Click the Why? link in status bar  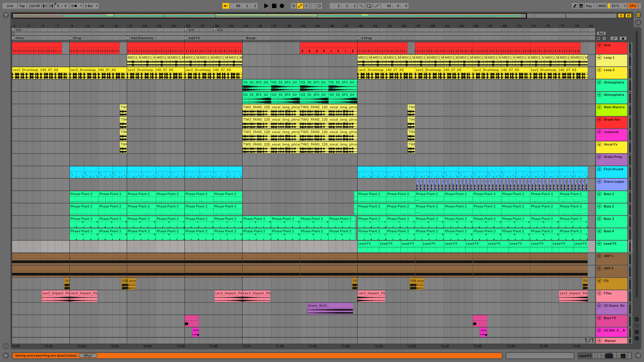click(x=88, y=356)
